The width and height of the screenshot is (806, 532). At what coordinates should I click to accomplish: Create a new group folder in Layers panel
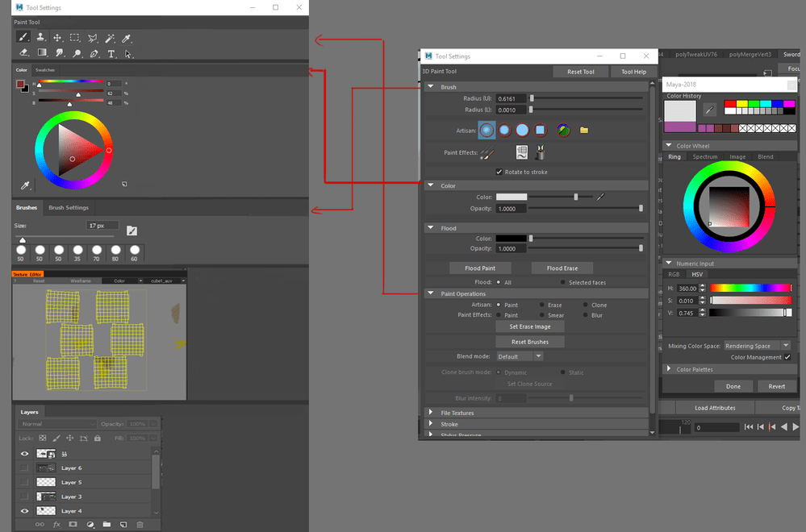pyautogui.click(x=106, y=524)
